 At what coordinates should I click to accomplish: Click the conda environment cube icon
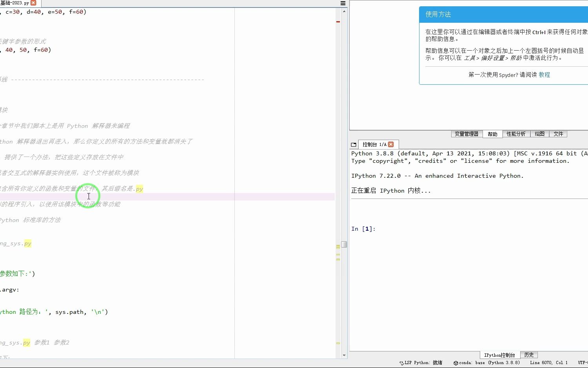456,363
